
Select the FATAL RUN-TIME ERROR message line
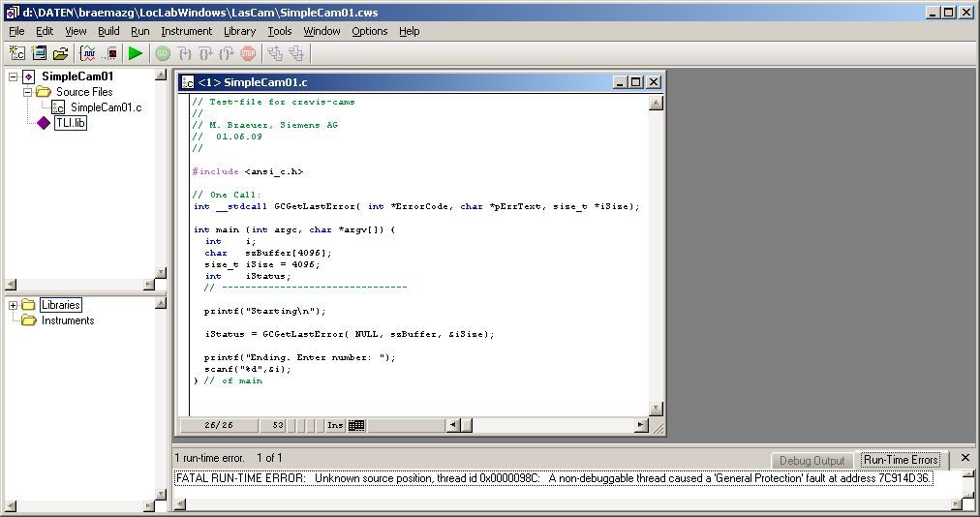554,478
